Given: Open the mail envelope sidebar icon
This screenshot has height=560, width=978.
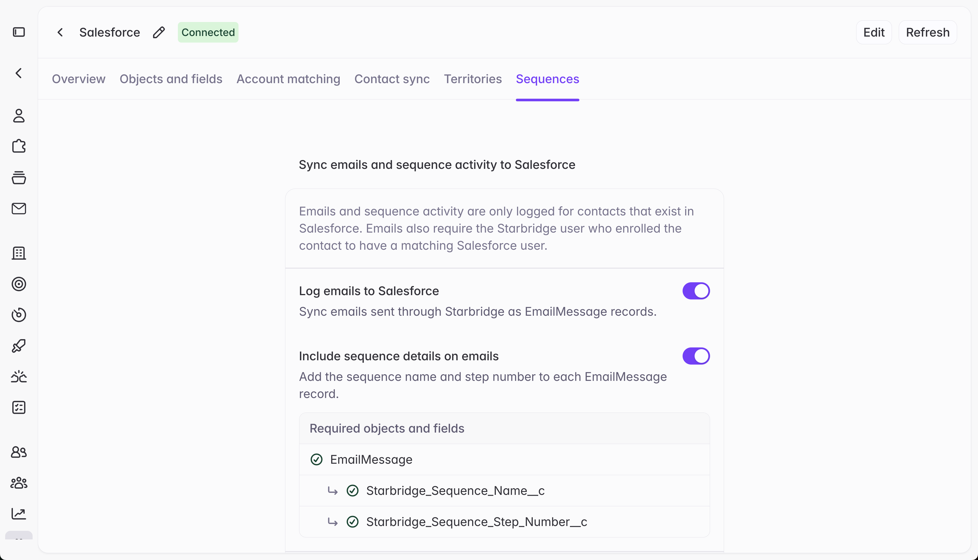Looking at the screenshot, I should (x=19, y=209).
